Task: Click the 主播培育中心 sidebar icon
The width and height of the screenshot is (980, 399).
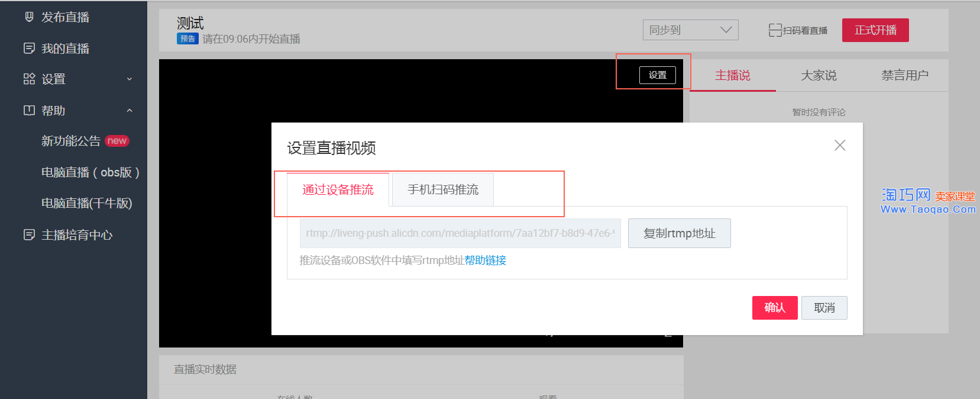Action: [29, 235]
